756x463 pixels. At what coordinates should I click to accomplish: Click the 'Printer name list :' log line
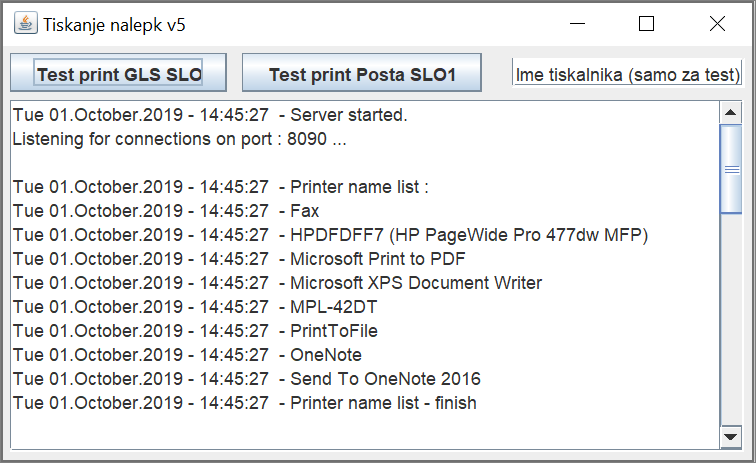pyautogui.click(x=220, y=187)
